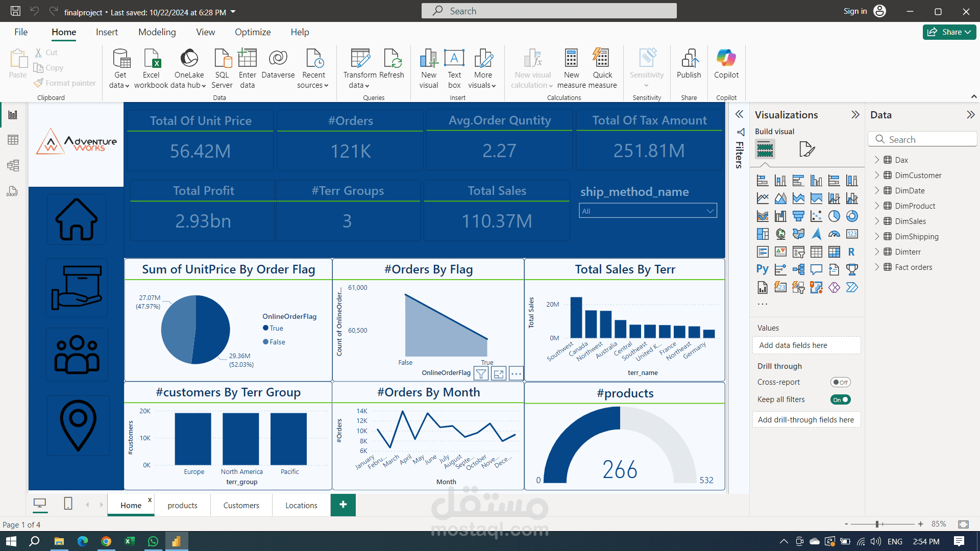980x551 pixels.
Task: Expand the DimCustomer table
Action: (x=877, y=175)
